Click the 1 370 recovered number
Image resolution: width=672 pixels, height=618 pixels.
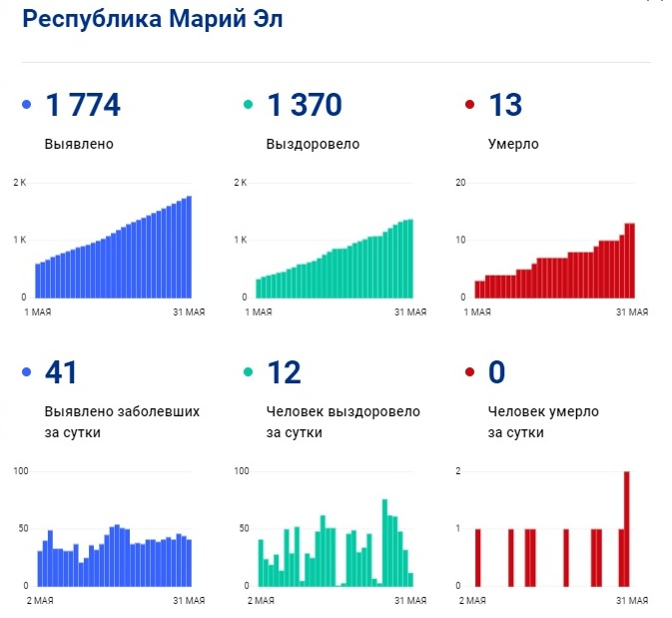(305, 105)
